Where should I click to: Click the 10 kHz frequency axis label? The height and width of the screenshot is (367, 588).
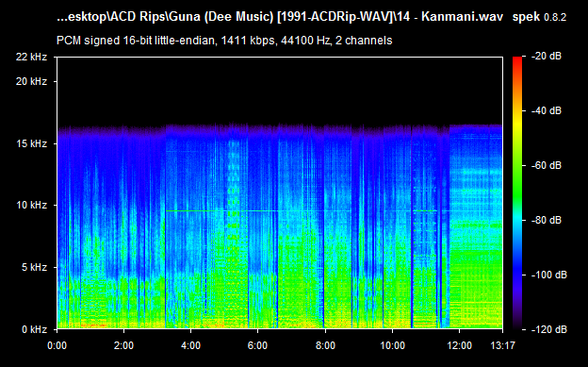[31, 205]
